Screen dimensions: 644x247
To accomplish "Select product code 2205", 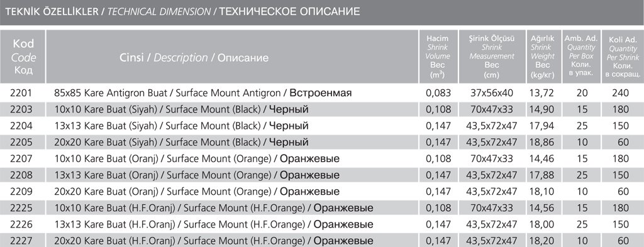I will point(21,143).
